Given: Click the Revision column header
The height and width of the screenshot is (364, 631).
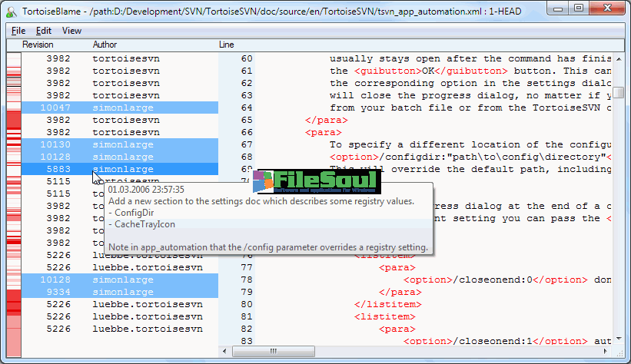Looking at the screenshot, I should pos(38,45).
